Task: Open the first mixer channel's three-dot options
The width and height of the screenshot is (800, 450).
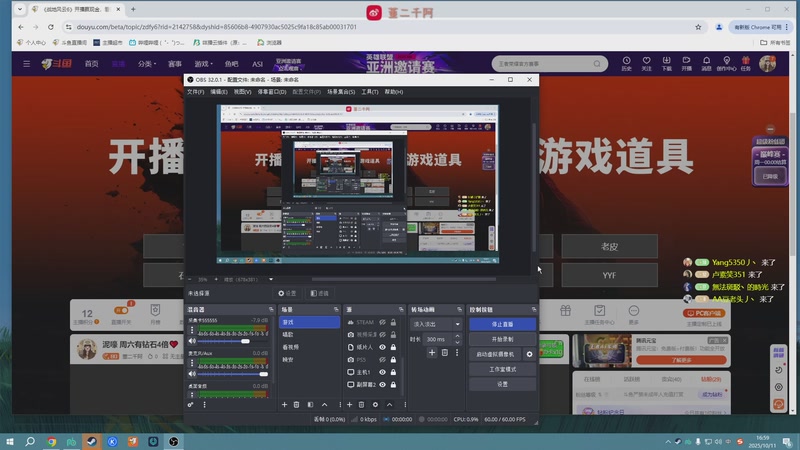Action: click(x=192, y=330)
